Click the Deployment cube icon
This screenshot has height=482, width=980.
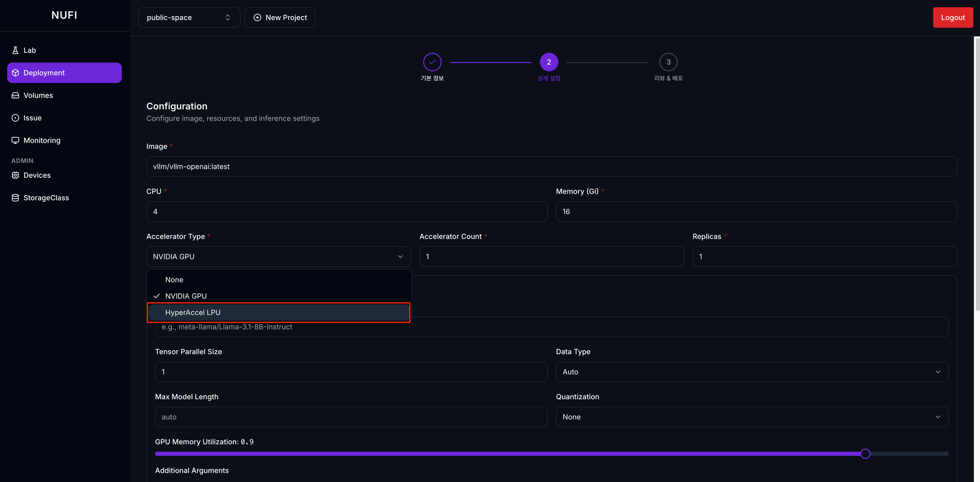click(x=15, y=73)
